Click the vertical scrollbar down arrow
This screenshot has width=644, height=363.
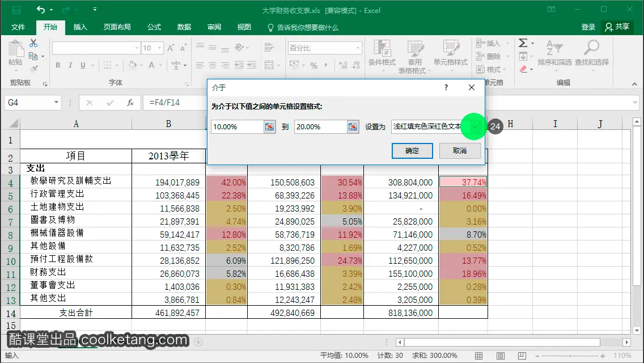click(637, 331)
